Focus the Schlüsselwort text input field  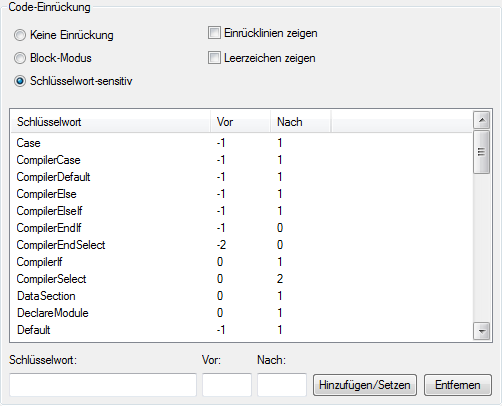(103, 385)
